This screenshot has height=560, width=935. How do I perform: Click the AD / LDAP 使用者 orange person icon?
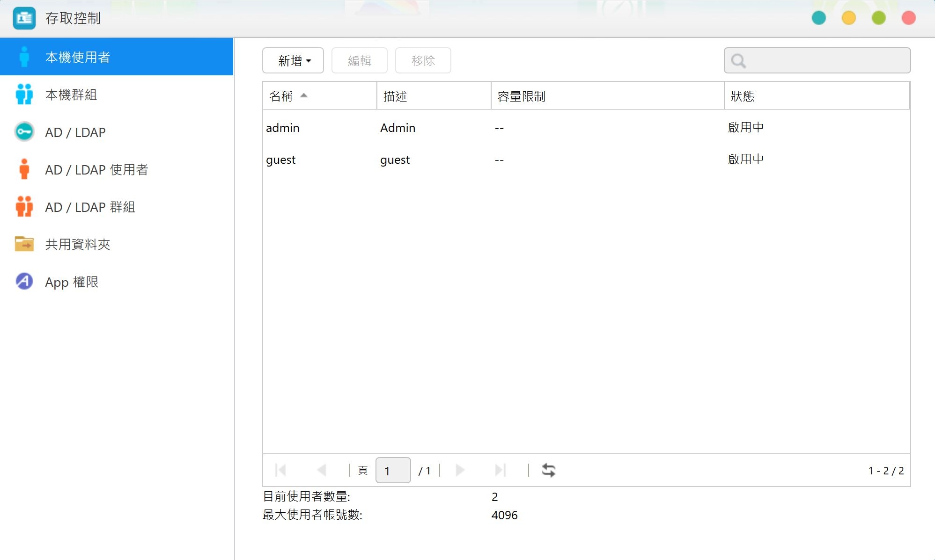click(x=24, y=169)
